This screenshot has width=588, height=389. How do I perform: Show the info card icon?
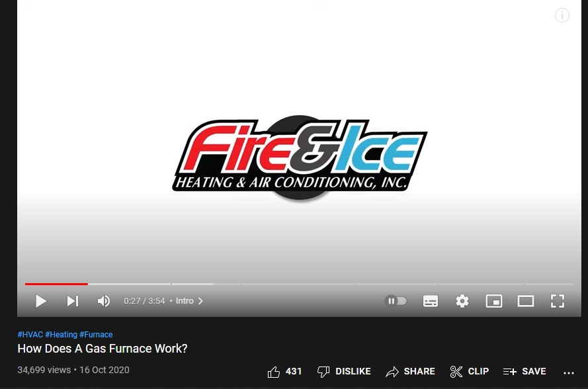click(x=562, y=15)
